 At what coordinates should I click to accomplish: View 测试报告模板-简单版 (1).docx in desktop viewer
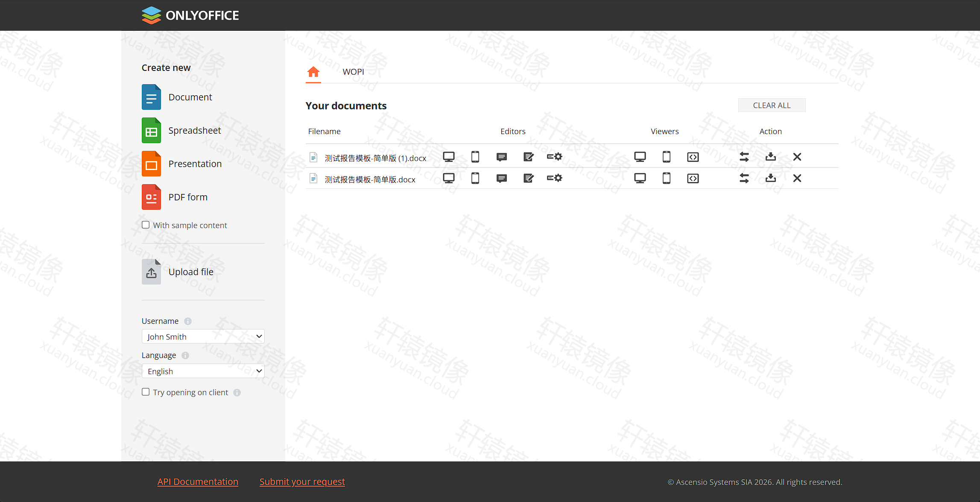click(640, 157)
